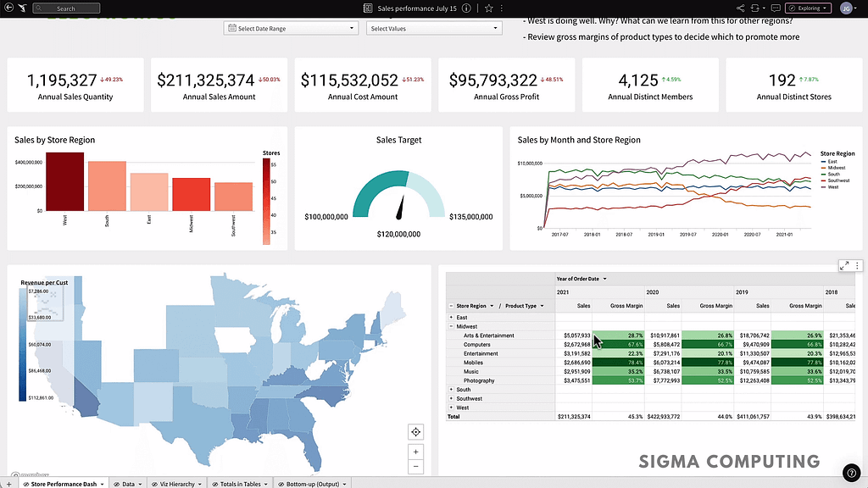The width and height of the screenshot is (868, 488).
Task: Click the Sales by Month and Store Region title
Action: coord(578,140)
